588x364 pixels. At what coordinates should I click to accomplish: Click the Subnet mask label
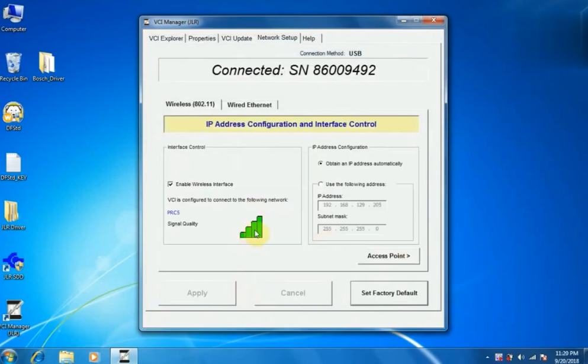332,216
